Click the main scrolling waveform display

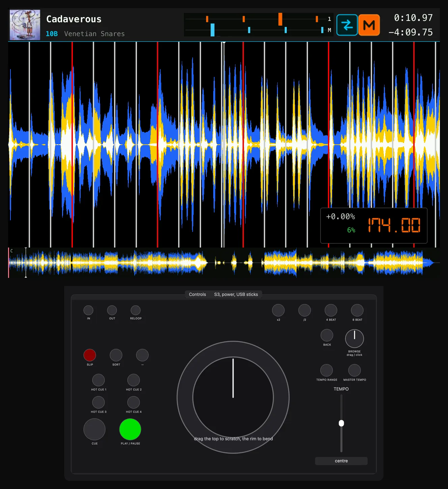click(224, 145)
